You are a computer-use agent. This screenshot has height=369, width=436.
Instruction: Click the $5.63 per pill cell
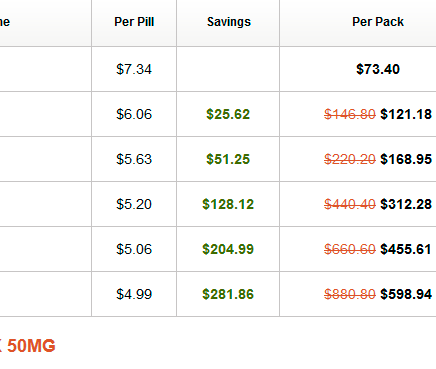coord(134,159)
